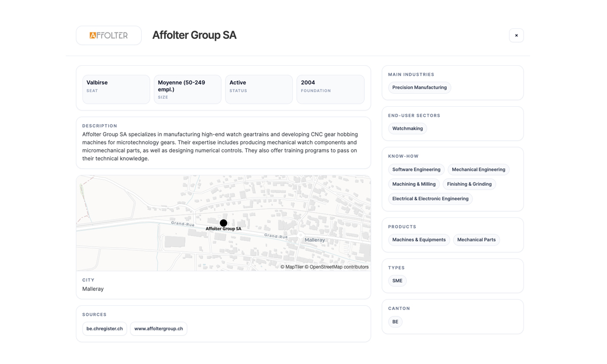The image size is (607, 364).
Task: Click the Malleray city value text
Action: 93,289
